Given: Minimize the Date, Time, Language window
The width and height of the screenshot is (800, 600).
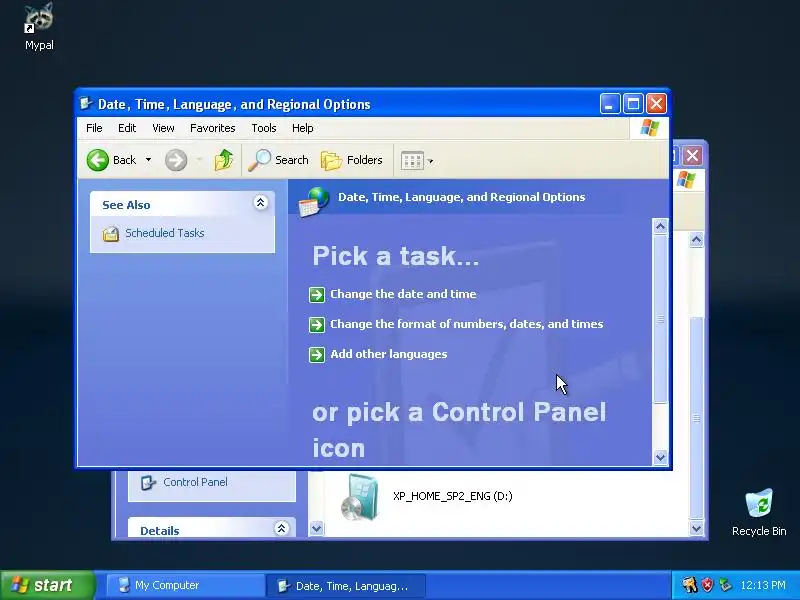Looking at the screenshot, I should coord(610,104).
